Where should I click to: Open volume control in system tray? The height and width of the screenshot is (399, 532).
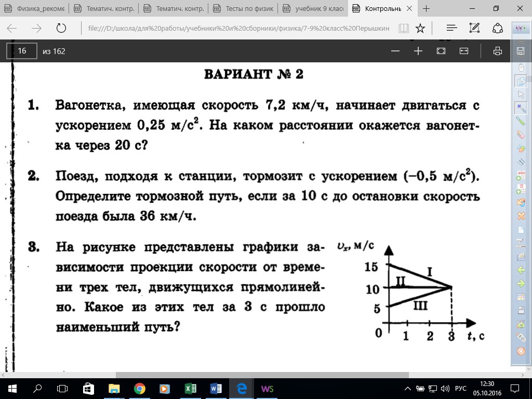445,389
